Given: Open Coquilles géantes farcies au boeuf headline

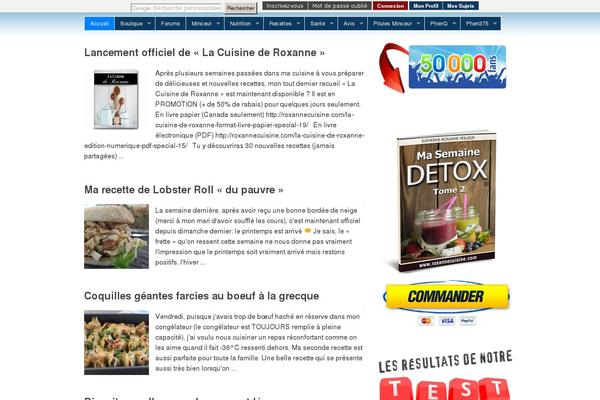Looking at the screenshot, I should coord(202,296).
